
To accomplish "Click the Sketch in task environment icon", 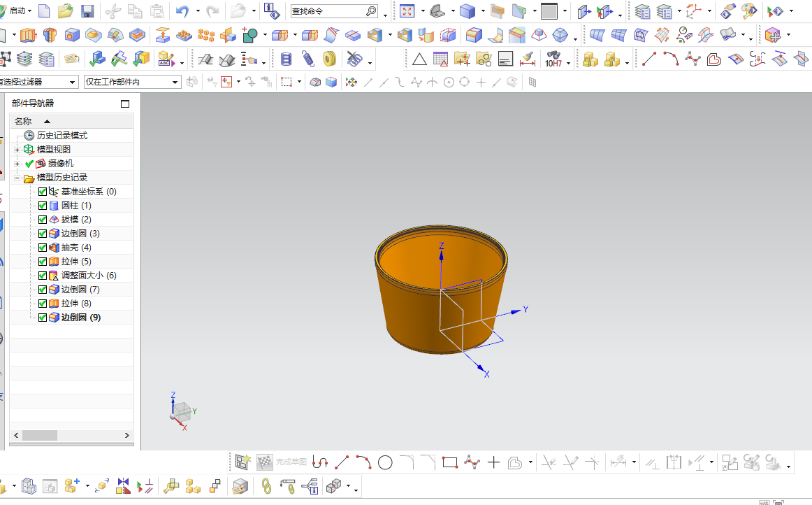I will 242,462.
